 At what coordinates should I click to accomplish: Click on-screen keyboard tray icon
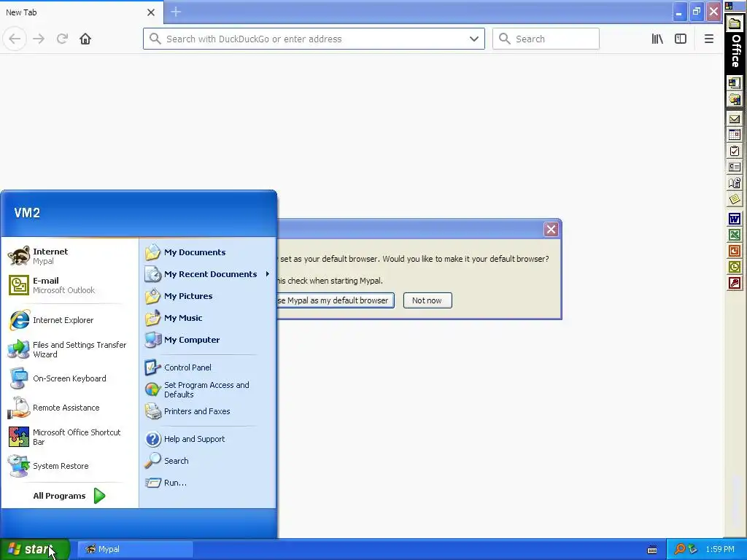coord(652,550)
